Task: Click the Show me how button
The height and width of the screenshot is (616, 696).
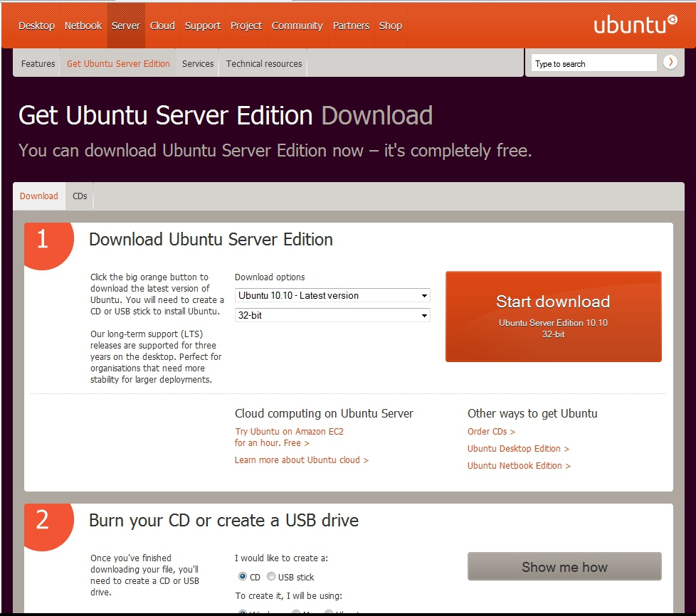Action: click(x=564, y=566)
